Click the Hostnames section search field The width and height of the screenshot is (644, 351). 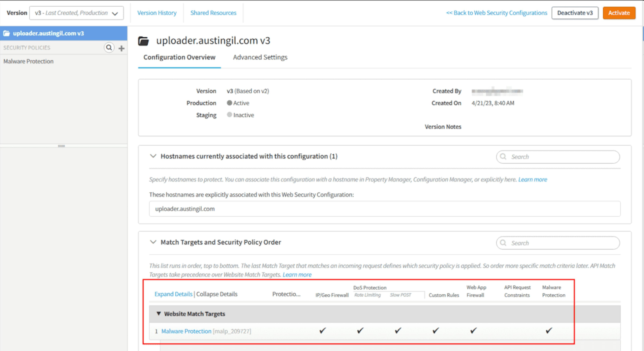558,157
